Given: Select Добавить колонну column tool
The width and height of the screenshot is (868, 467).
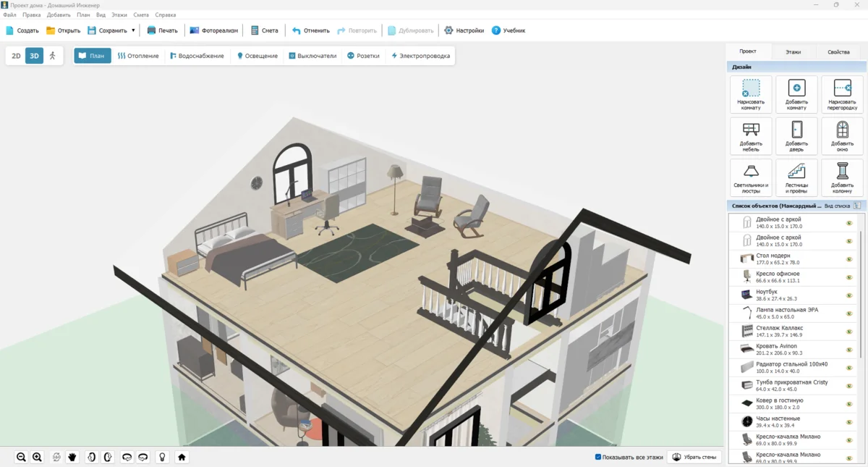Looking at the screenshot, I should [x=842, y=177].
